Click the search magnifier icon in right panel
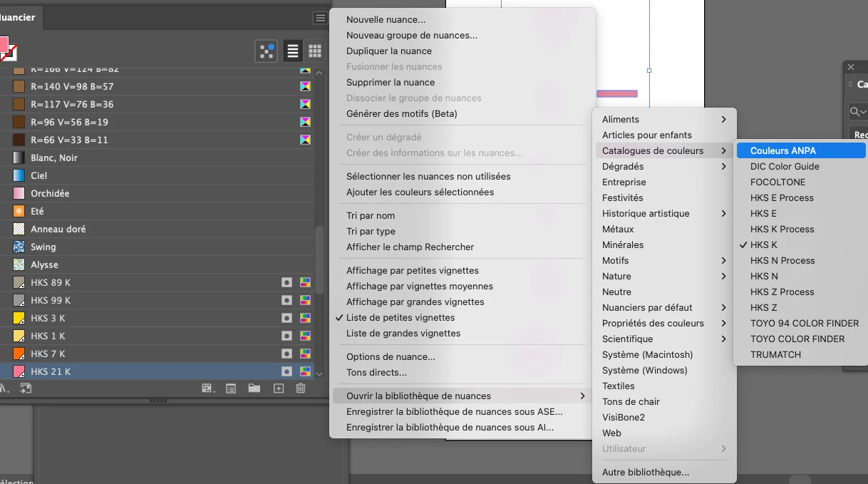This screenshot has width=868, height=484. point(854,112)
